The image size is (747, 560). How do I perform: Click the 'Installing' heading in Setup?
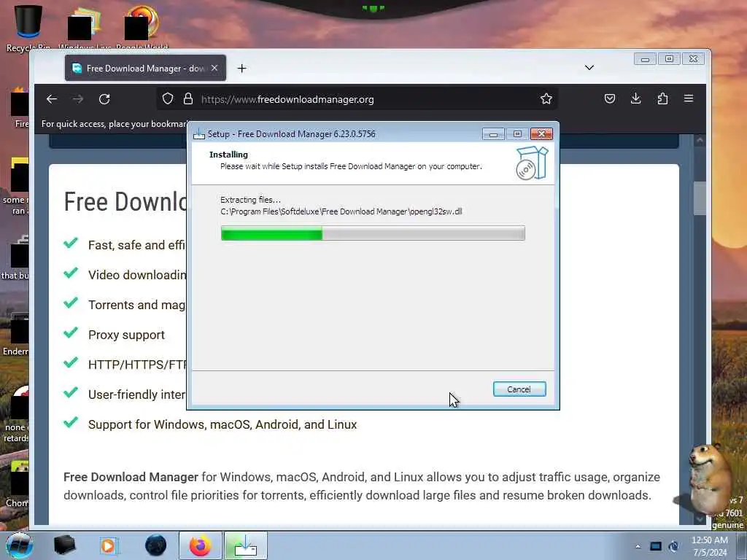coord(228,155)
